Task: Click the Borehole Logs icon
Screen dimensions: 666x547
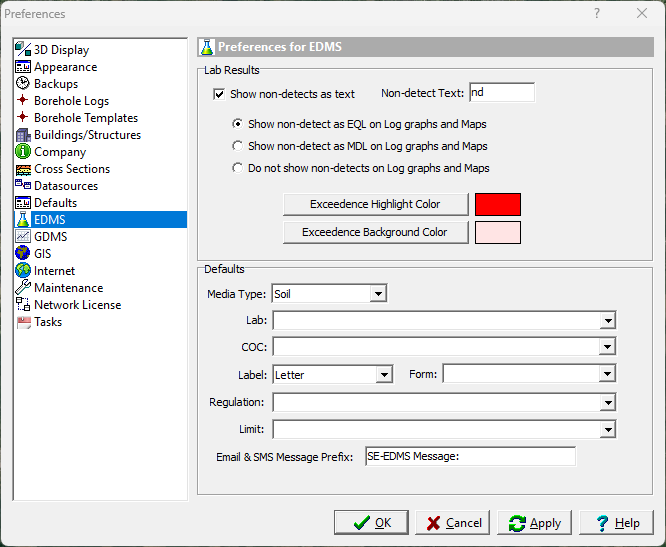Action: click(23, 101)
